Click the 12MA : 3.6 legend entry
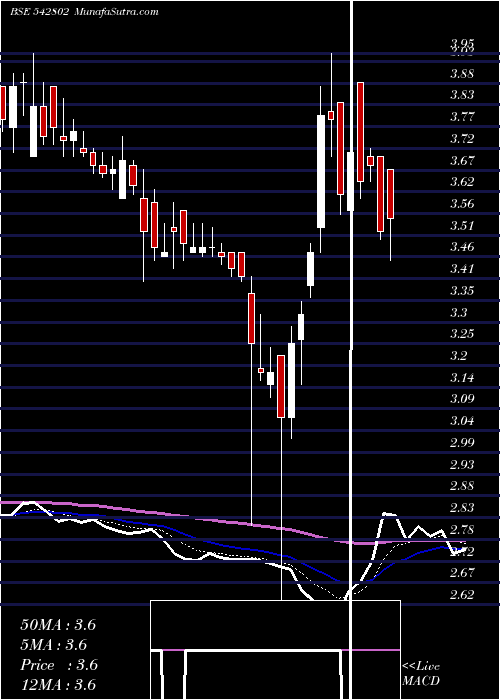The image size is (500, 700). [58, 685]
